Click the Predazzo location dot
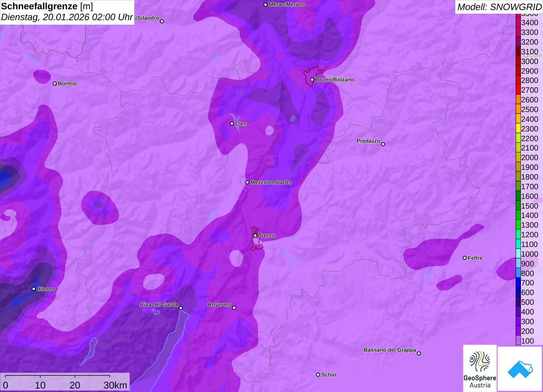The width and height of the screenshot is (543, 392). click(x=383, y=144)
